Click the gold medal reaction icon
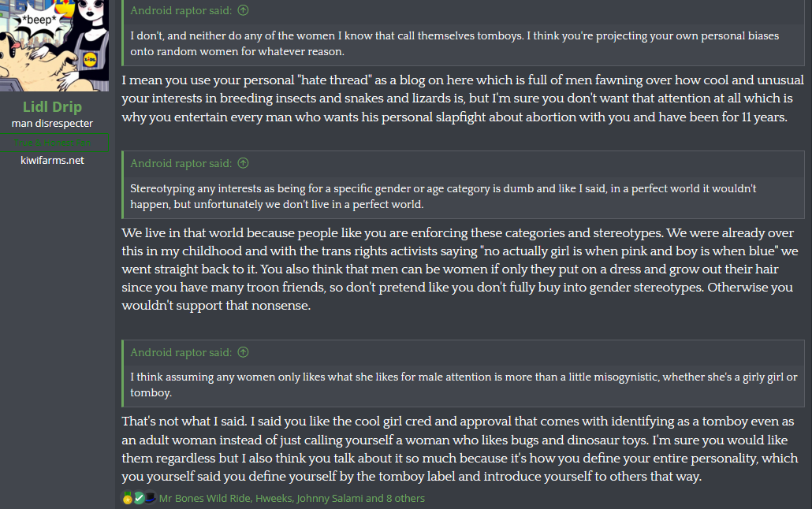Image resolution: width=812 pixels, height=509 pixels. pyautogui.click(x=127, y=498)
